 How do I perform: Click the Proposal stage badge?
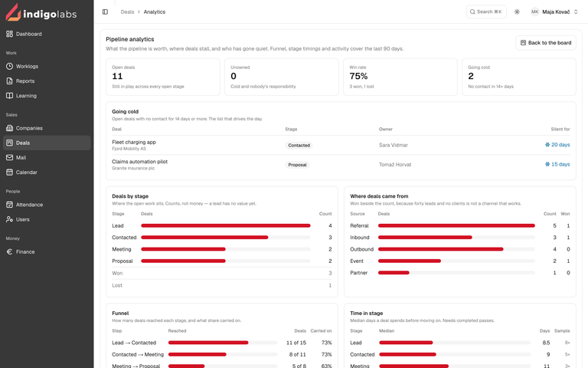tap(297, 165)
